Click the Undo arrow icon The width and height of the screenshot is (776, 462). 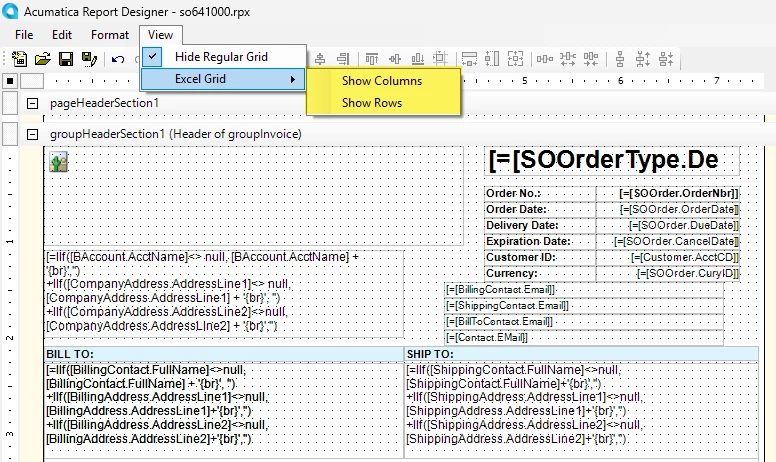(118, 59)
